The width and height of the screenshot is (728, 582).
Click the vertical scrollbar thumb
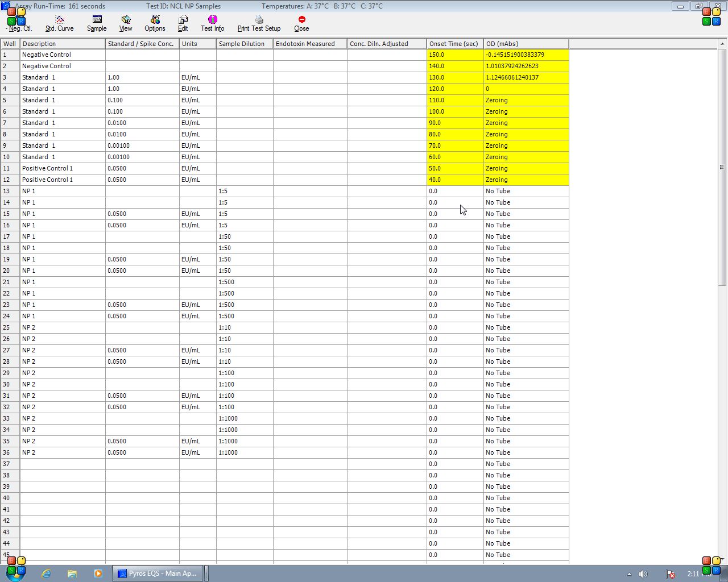pos(722,167)
